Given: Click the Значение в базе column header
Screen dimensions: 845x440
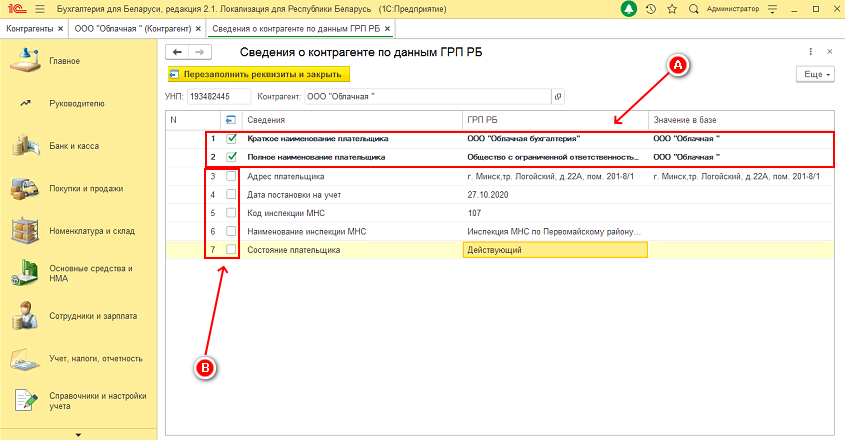Looking at the screenshot, I should click(x=741, y=120).
